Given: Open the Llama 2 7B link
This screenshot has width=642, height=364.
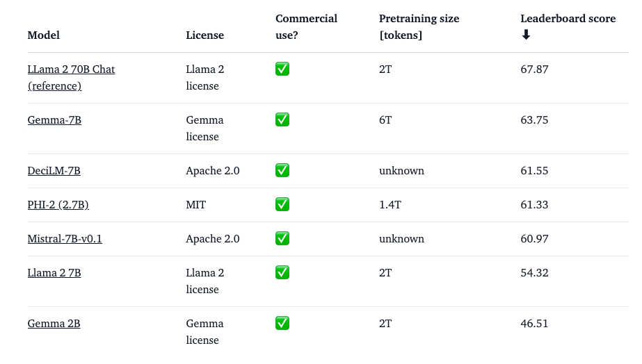Looking at the screenshot, I should (x=54, y=273).
